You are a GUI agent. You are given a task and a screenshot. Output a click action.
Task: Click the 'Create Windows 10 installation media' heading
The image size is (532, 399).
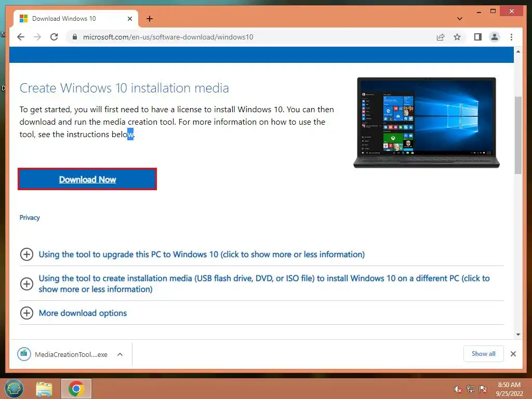pyautogui.click(x=124, y=88)
